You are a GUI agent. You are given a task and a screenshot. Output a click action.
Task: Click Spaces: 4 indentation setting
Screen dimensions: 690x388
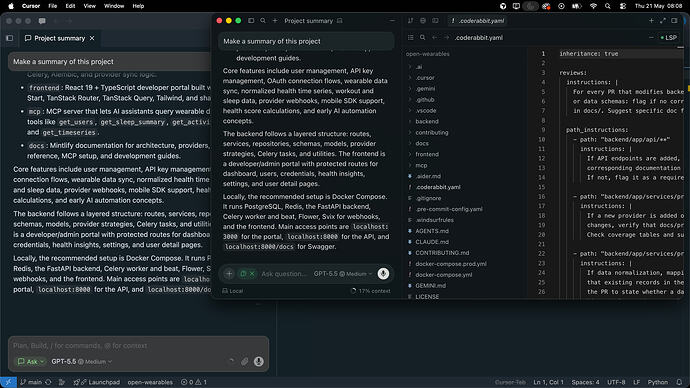pyautogui.click(x=585, y=382)
